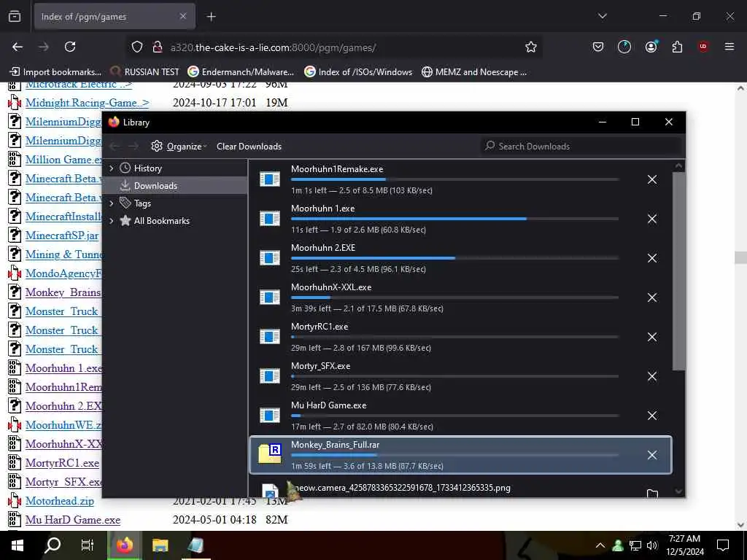
Task: Open a new tab with the plus button
Action: 211,17
